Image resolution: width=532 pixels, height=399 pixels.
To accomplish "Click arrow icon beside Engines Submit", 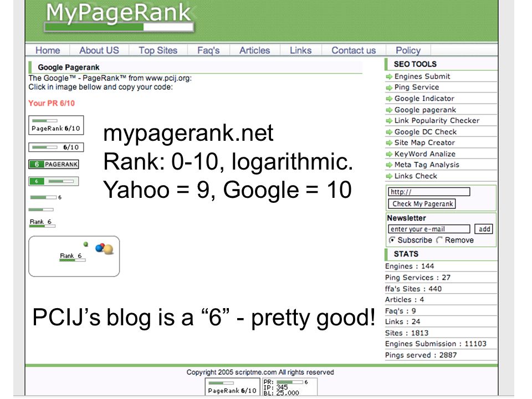I will (x=389, y=76).
